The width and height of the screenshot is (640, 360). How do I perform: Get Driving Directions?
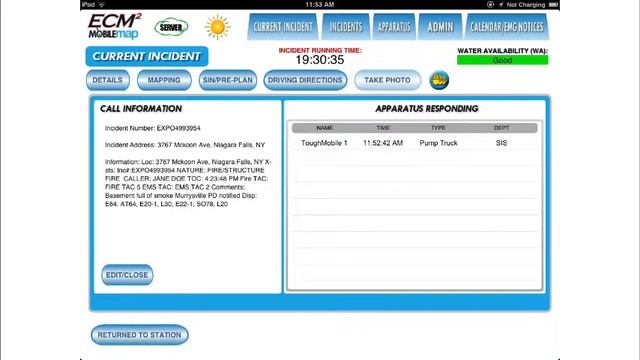[x=305, y=80]
